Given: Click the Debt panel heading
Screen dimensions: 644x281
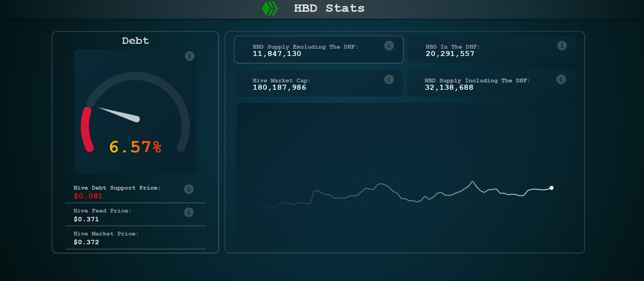Looking at the screenshot, I should click(135, 41).
